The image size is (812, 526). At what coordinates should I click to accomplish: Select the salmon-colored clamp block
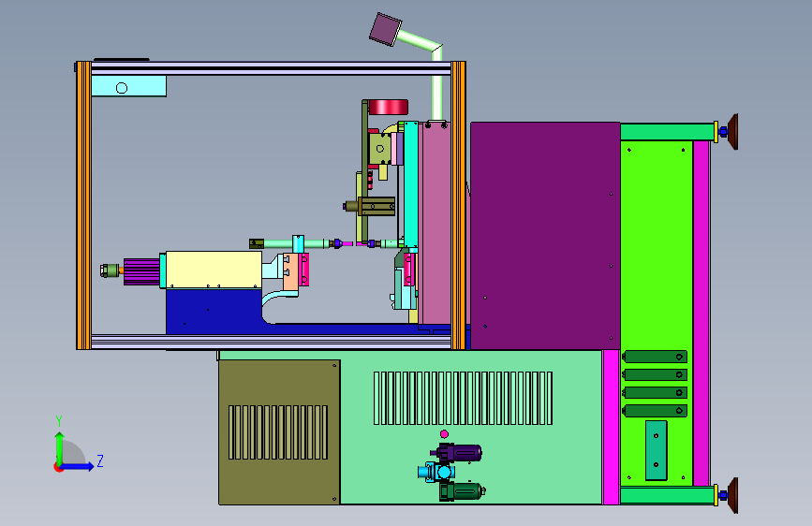pos(290,271)
